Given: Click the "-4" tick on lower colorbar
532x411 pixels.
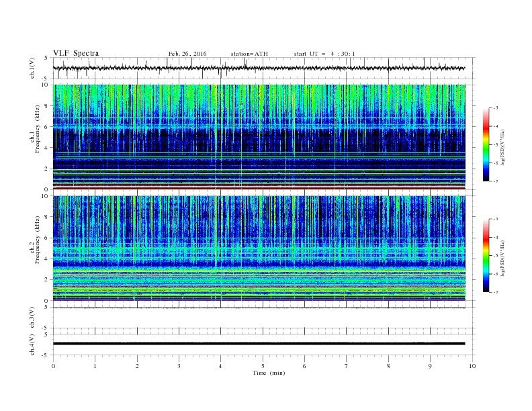Looking at the screenshot, I should (x=496, y=237).
